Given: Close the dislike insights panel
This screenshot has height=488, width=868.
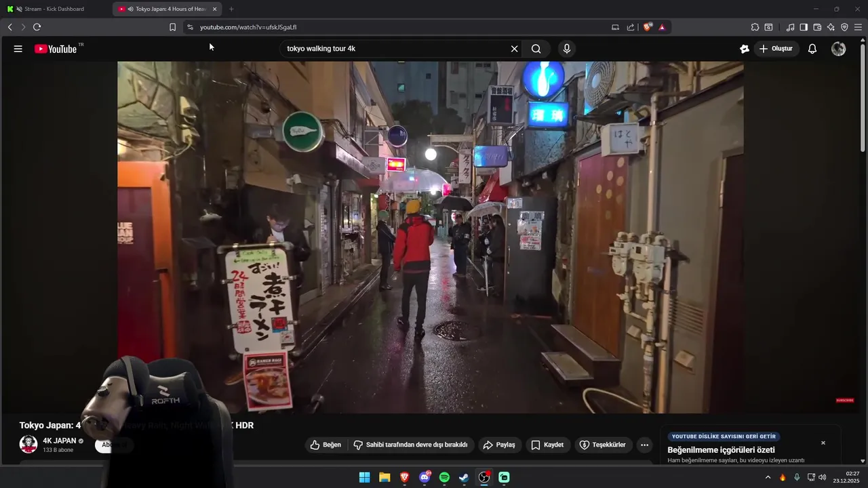Looking at the screenshot, I should (823, 443).
